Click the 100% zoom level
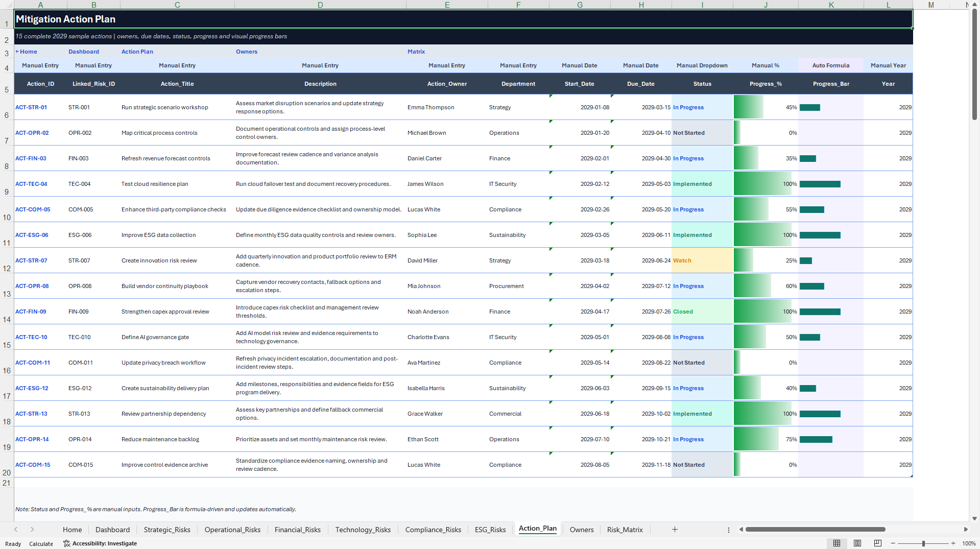The height and width of the screenshot is (549, 980). pos(969,543)
